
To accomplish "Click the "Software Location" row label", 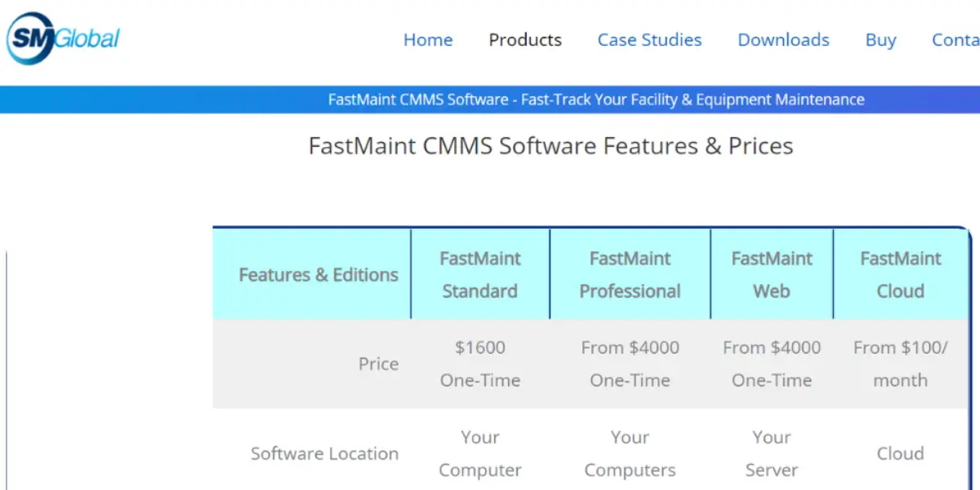I will pos(325,454).
